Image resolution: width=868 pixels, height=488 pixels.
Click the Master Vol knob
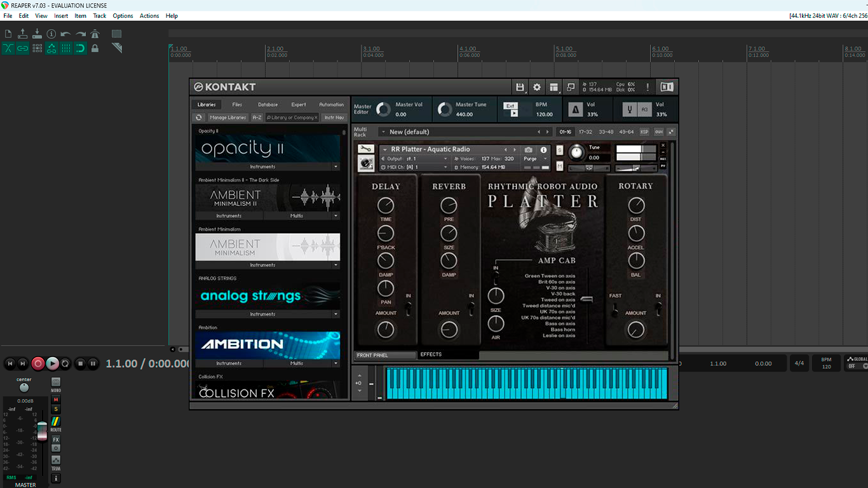pyautogui.click(x=383, y=109)
